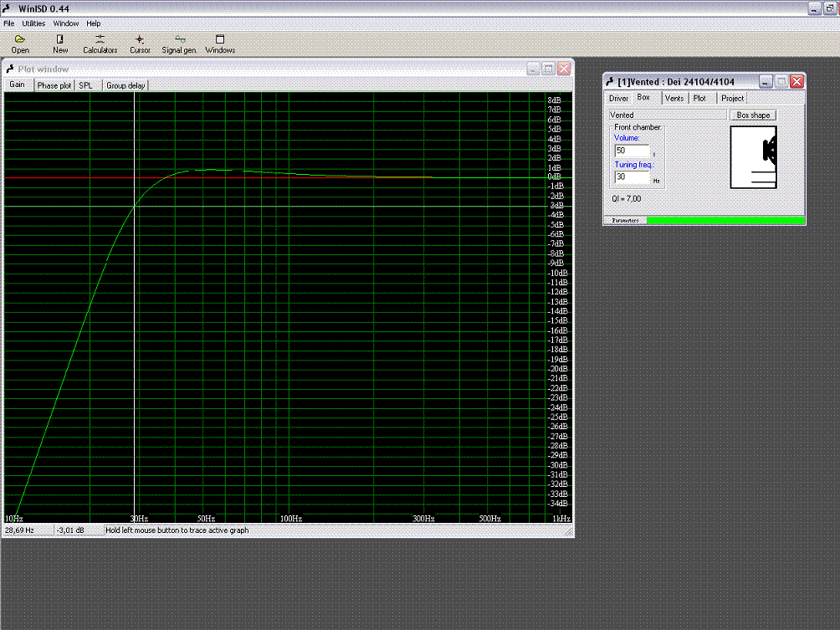Click the Parameters button at panel bottom
Screen dimensions: 840x630
coord(625,221)
